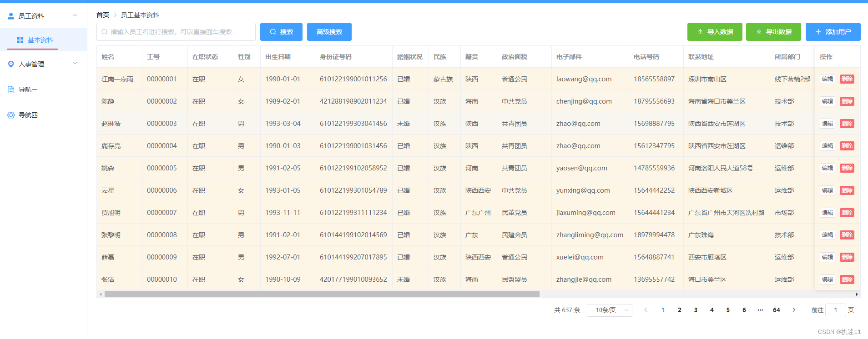
Task: Edit the 赵琳浩 employee row
Action: [x=828, y=124]
